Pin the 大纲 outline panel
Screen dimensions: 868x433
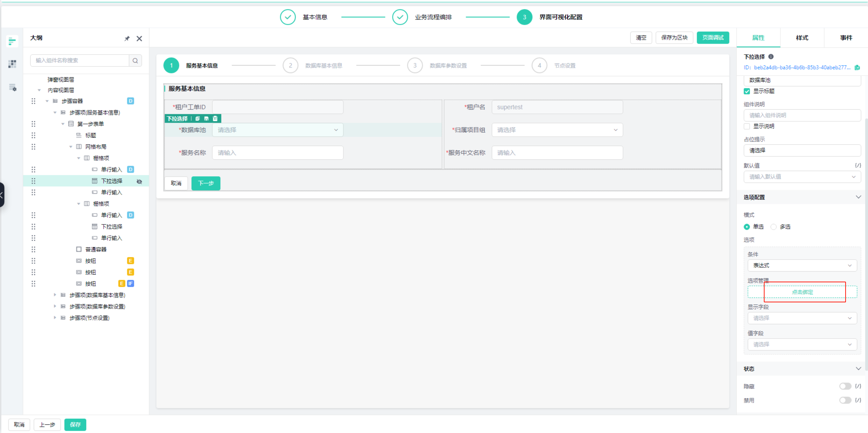coord(127,38)
